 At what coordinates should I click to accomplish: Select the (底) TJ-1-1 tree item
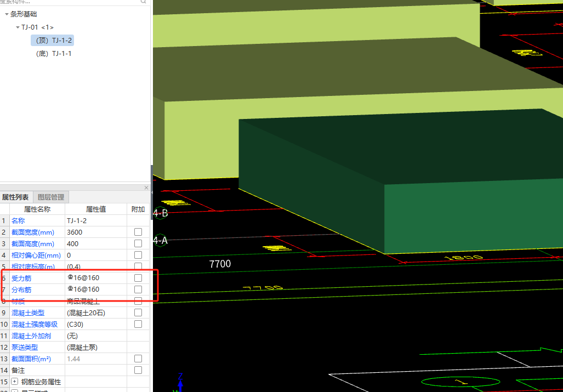(54, 54)
